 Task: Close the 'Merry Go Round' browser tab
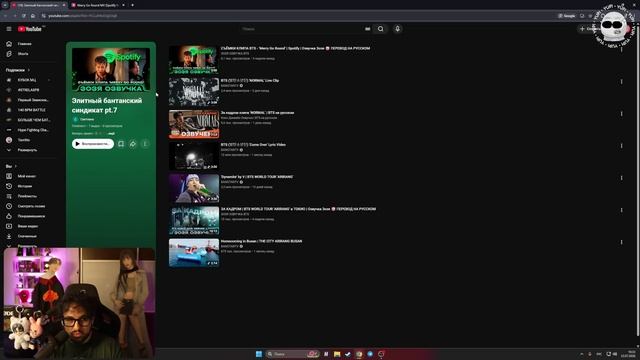124,5
